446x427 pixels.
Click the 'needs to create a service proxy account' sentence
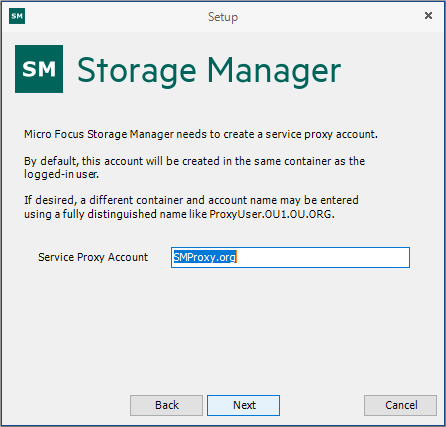tap(277, 134)
